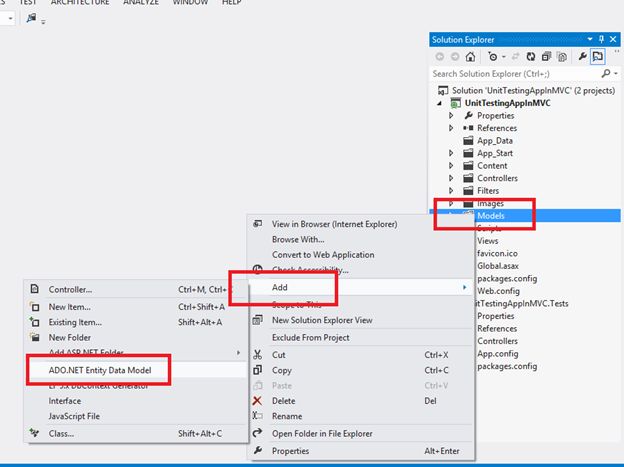Expand the Filters folder
This screenshot has height=467, width=624.
tap(451, 190)
